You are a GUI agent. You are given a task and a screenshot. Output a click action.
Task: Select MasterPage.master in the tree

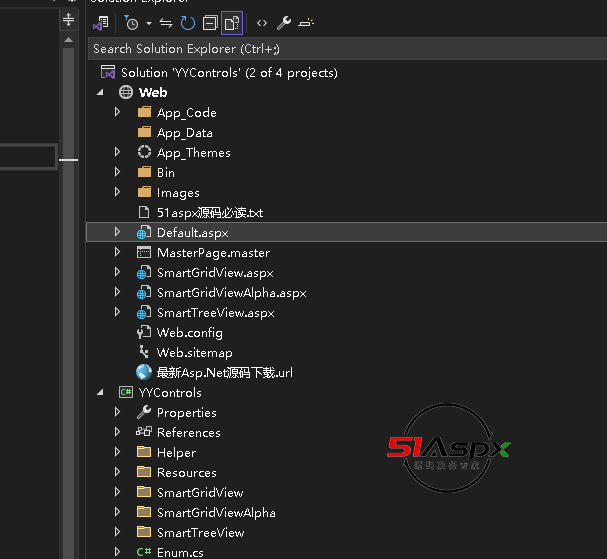(213, 252)
